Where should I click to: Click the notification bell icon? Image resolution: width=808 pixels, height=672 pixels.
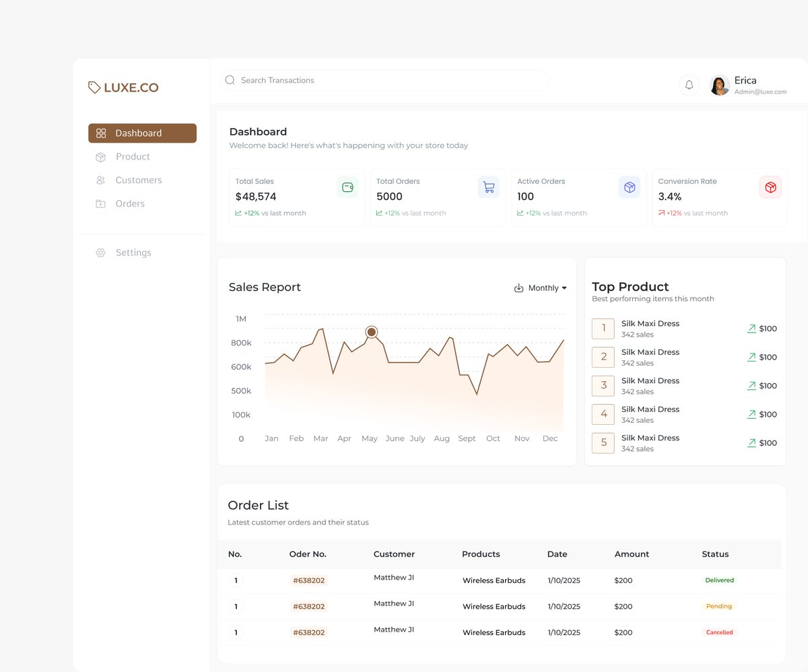point(689,85)
